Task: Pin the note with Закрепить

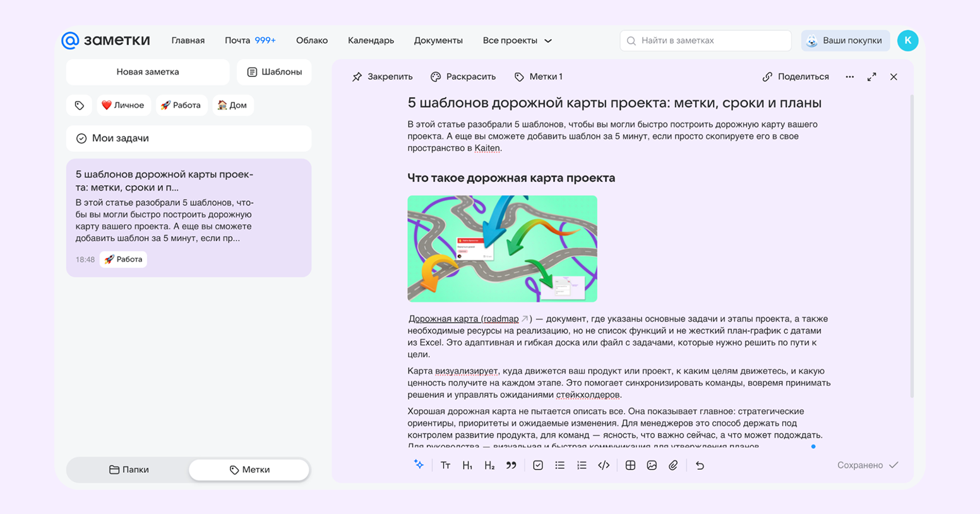Action: [382, 76]
